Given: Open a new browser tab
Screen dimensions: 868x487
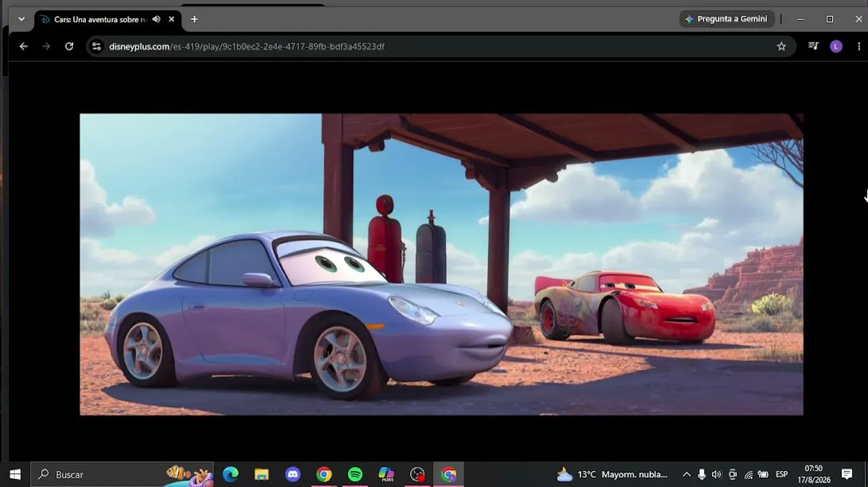Looking at the screenshot, I should tap(194, 19).
